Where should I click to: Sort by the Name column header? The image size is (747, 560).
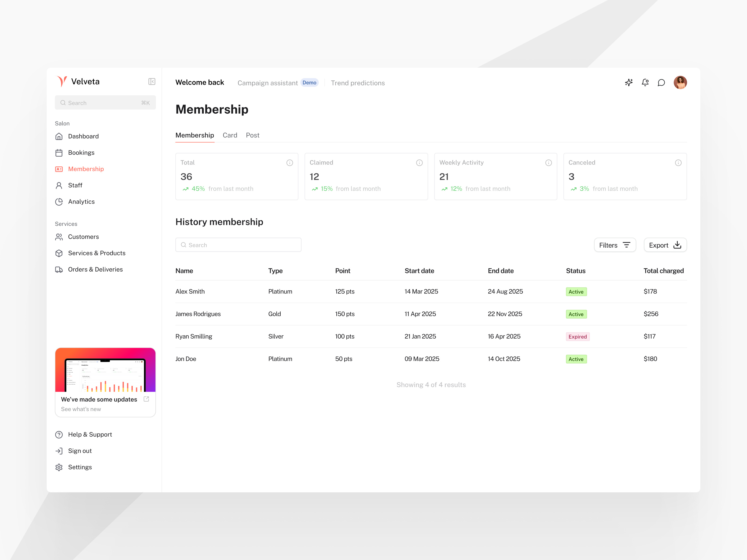(x=184, y=271)
